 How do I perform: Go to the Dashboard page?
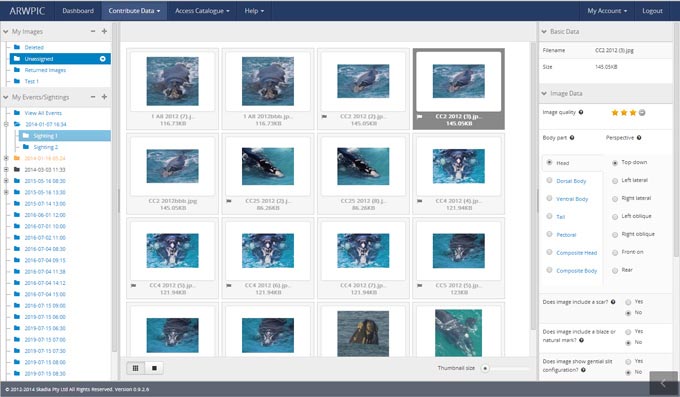[x=78, y=11]
